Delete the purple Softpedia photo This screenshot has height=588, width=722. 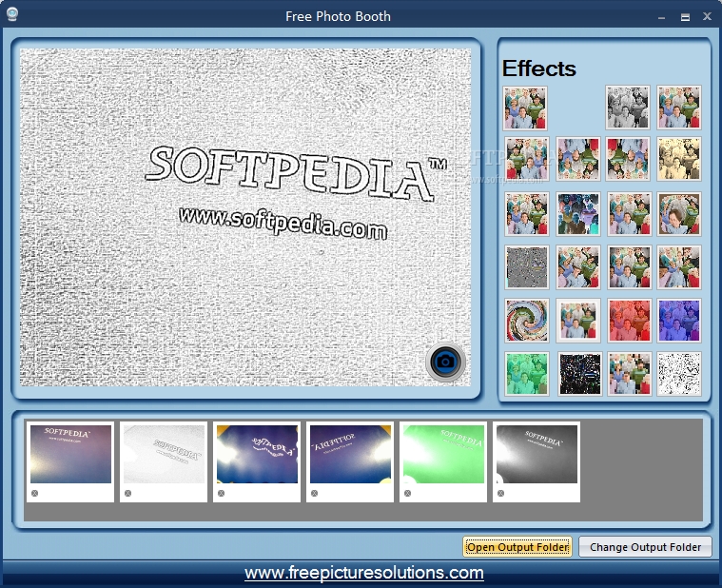pyautogui.click(x=34, y=493)
